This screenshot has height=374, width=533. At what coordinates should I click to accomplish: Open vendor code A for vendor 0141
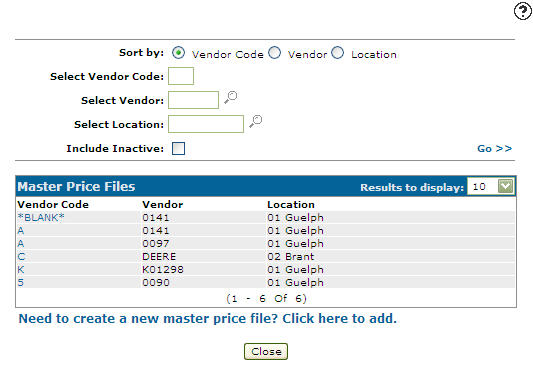pyautogui.click(x=21, y=231)
